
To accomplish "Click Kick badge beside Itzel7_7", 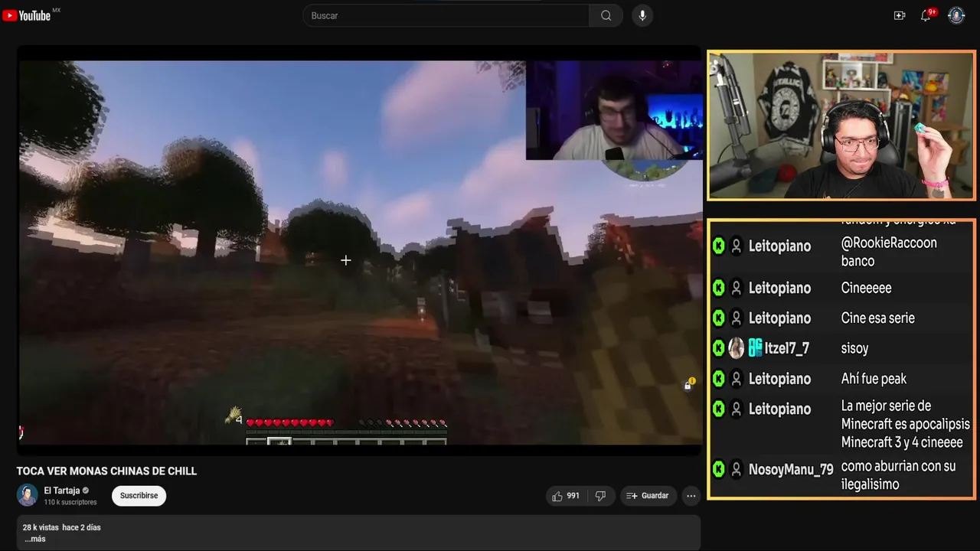I will (718, 348).
